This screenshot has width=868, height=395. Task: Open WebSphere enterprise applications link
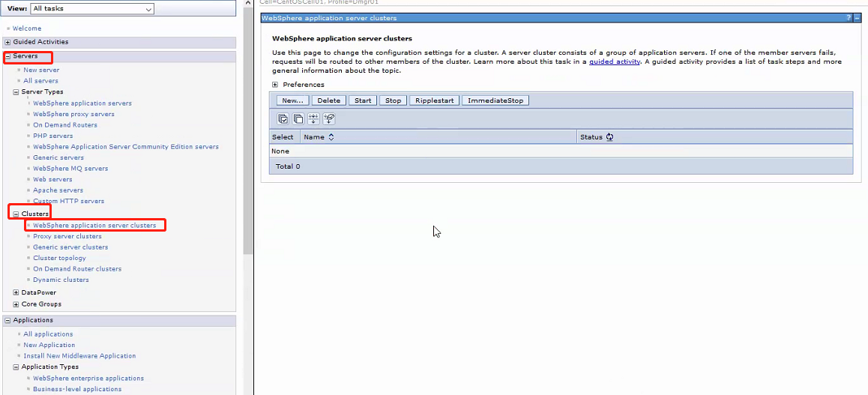click(x=88, y=379)
